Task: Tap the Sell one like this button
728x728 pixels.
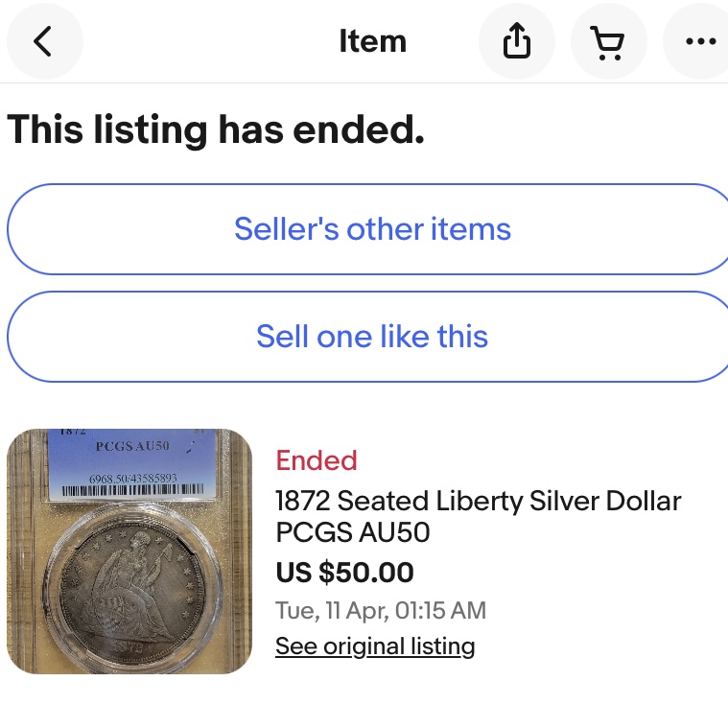Action: (369, 336)
